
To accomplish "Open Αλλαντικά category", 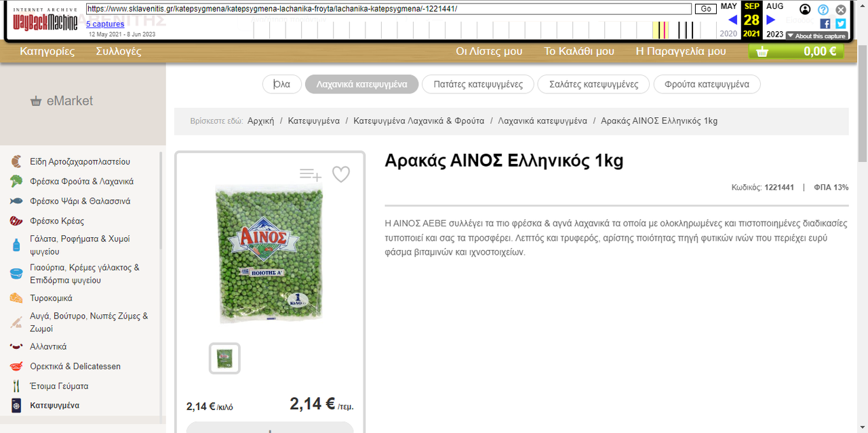I will [x=48, y=346].
